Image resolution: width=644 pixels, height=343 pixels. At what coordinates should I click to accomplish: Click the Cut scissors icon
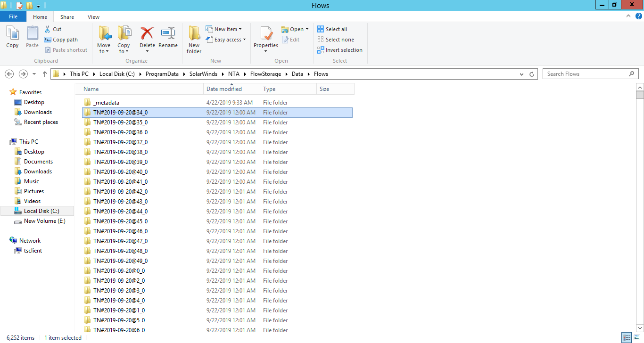point(48,29)
